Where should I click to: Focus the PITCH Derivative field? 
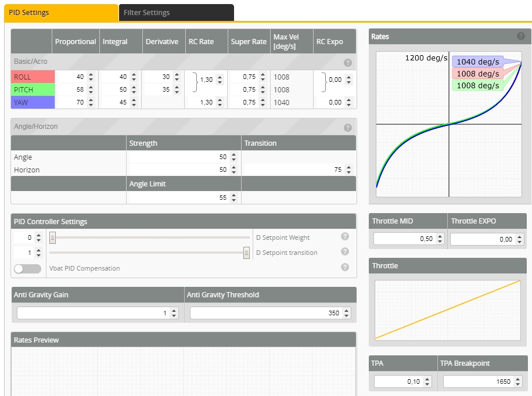pos(163,89)
